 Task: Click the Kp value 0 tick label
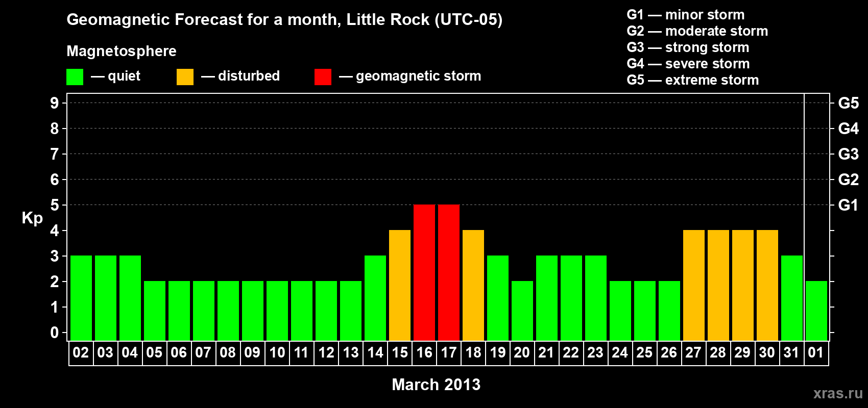point(55,333)
